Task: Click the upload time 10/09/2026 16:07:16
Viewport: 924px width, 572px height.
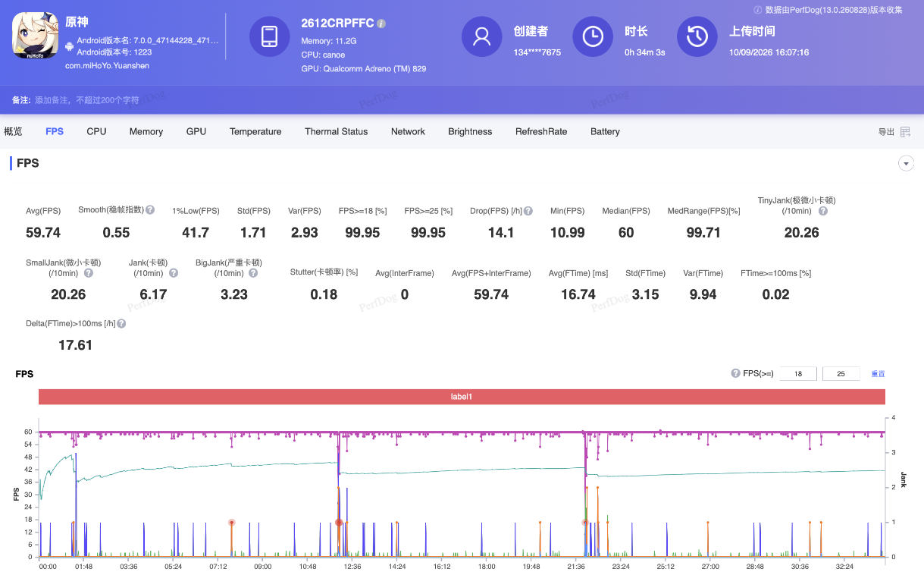Action: pos(769,52)
